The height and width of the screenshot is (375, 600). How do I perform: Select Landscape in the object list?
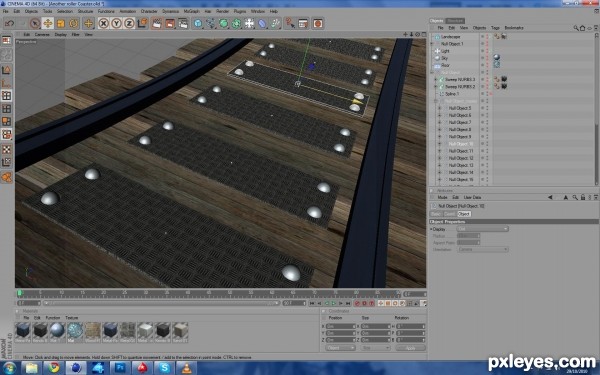point(450,37)
